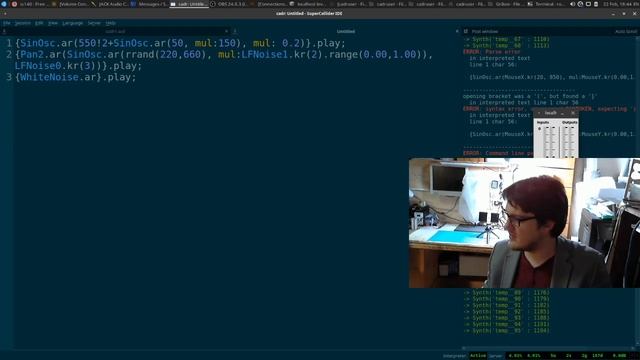Image resolution: width=640 pixels, height=360 pixels.
Task: Click the Inputs label in the meter window
Action: click(543, 122)
